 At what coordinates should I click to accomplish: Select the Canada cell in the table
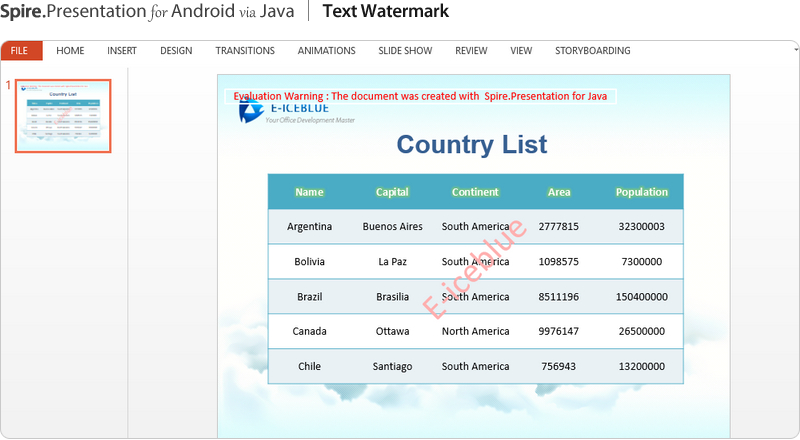tap(309, 331)
